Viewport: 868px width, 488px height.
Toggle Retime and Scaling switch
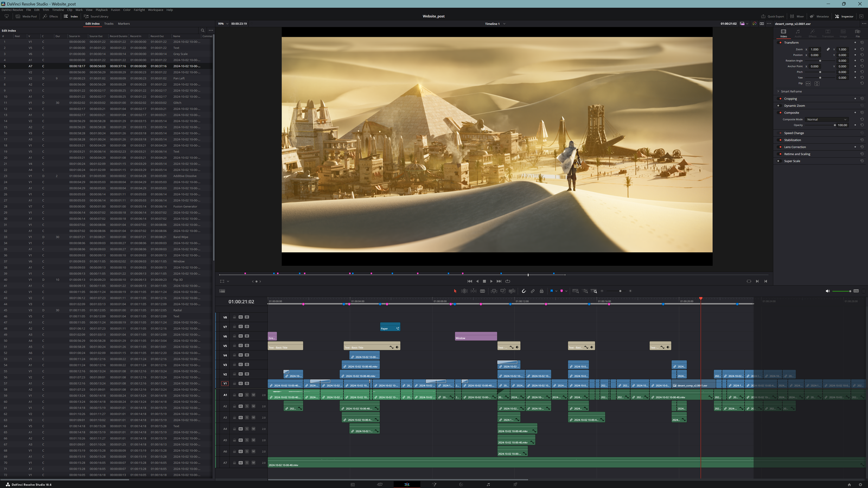point(780,154)
